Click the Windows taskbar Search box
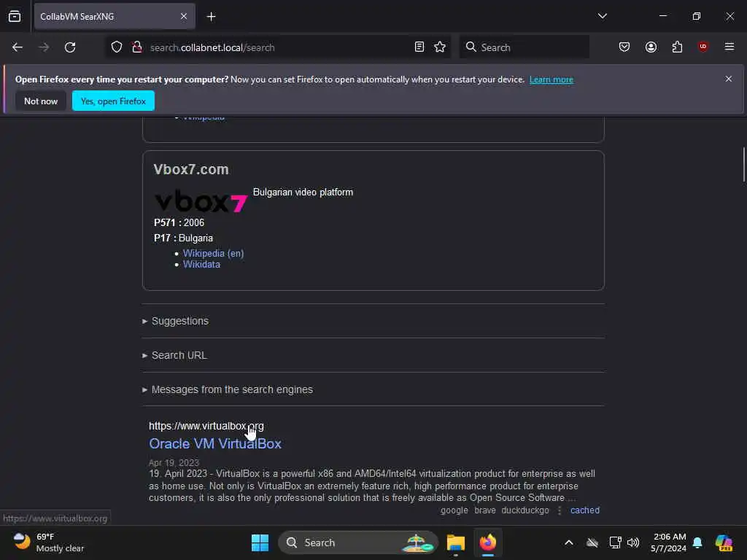 pos(357,542)
